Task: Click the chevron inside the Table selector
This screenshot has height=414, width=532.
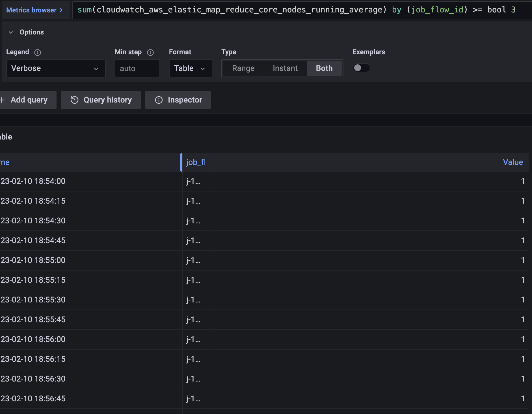Action: [203, 68]
